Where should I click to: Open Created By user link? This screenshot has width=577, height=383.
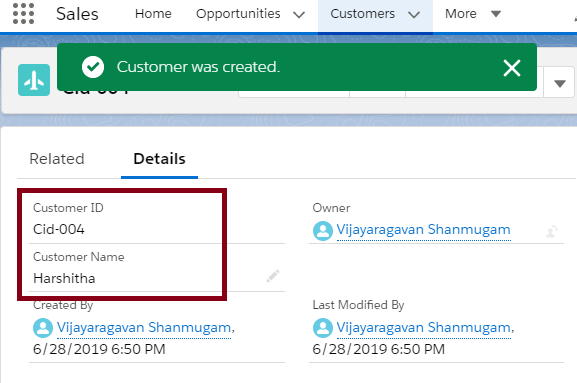click(144, 327)
